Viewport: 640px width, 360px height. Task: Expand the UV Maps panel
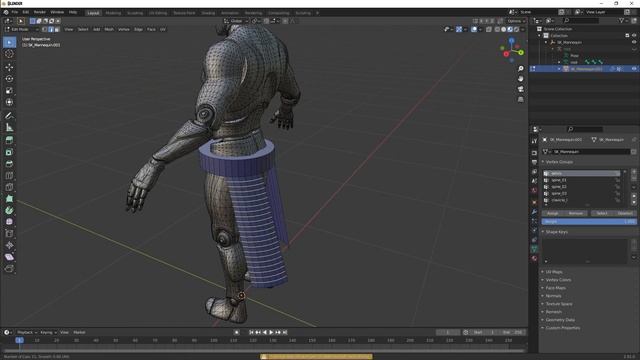click(553, 272)
